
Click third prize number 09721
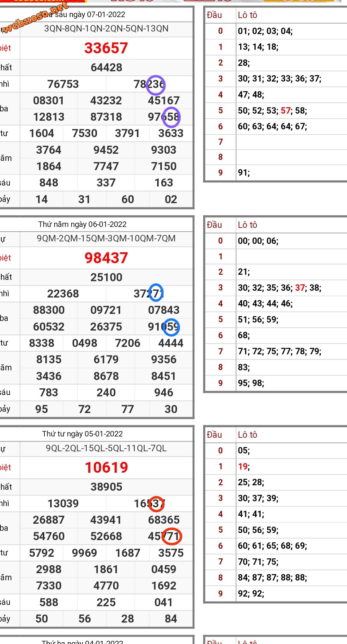pos(106,310)
